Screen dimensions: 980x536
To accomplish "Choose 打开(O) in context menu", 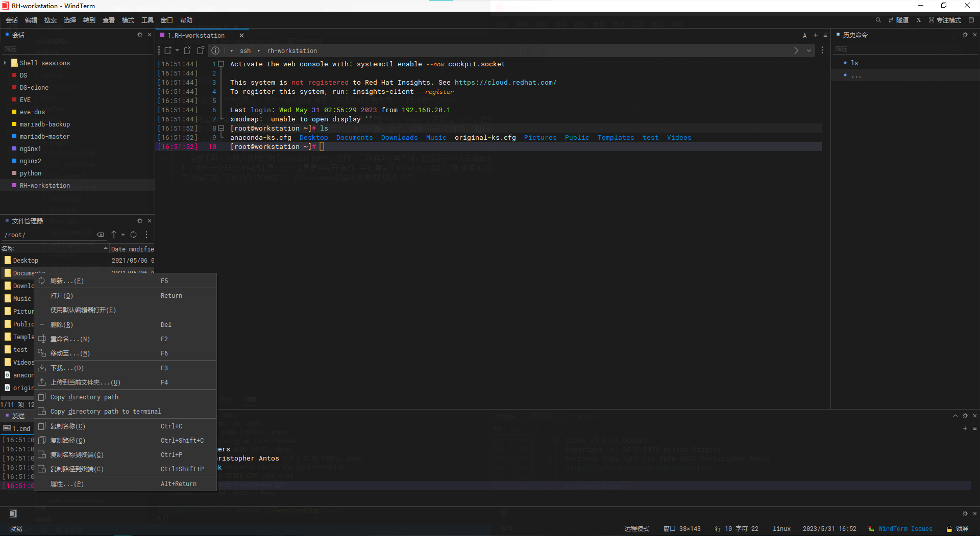I will 126,296.
